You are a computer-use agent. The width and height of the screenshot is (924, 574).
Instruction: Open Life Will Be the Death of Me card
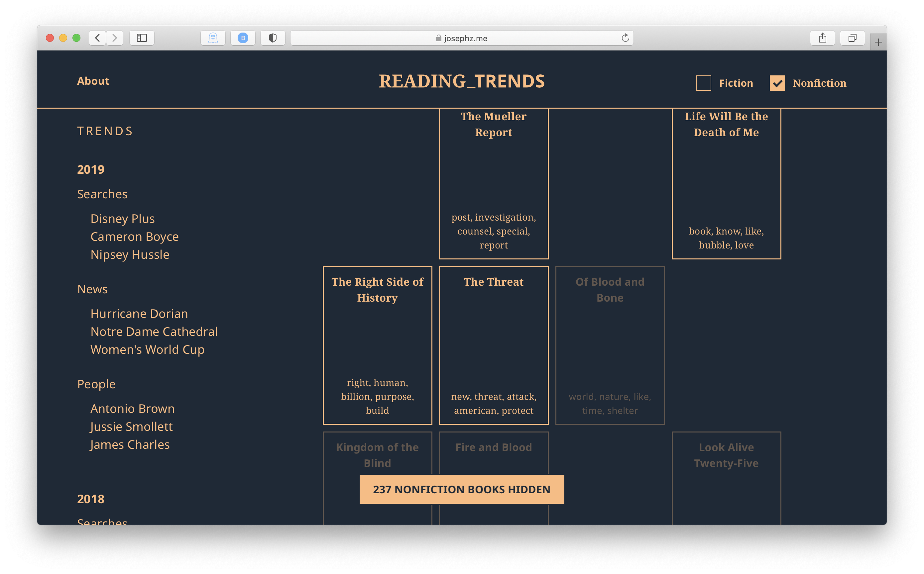[x=726, y=184]
